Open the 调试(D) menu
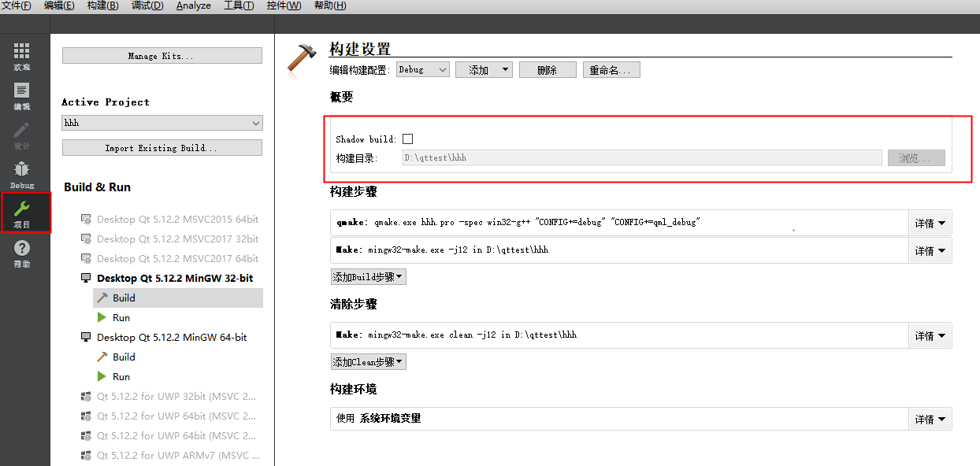The height and width of the screenshot is (466, 980). [x=147, y=6]
